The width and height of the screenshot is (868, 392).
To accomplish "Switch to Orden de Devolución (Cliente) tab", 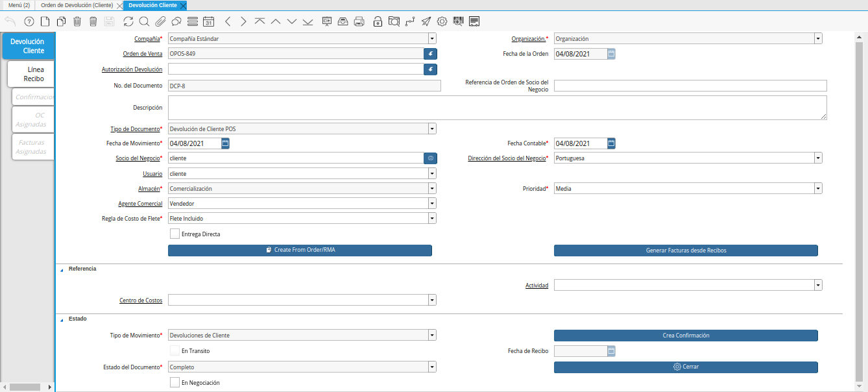I will [x=77, y=5].
